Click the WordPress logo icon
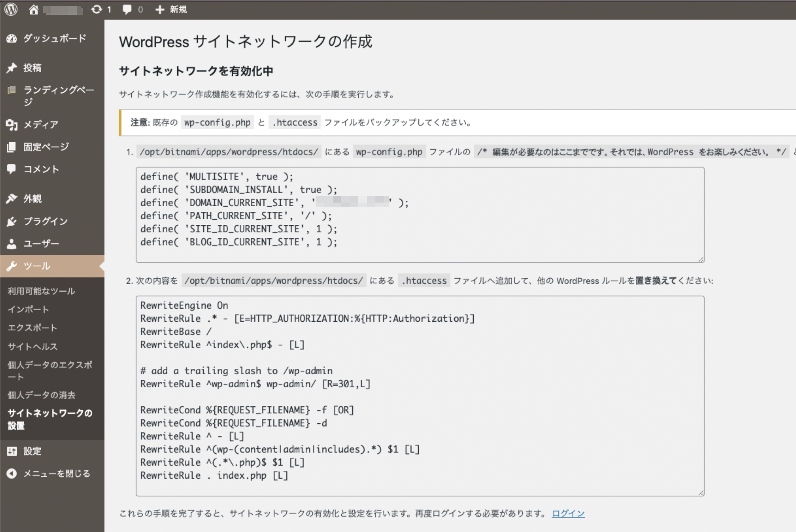The height and width of the screenshot is (532, 796). point(11,9)
